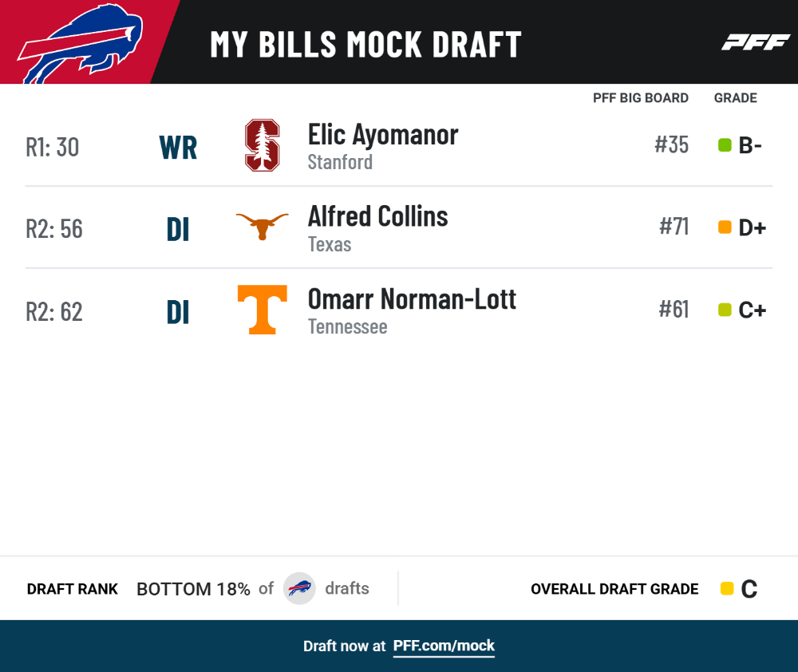Click the yellow overall grade C swatch

pyautogui.click(x=727, y=588)
